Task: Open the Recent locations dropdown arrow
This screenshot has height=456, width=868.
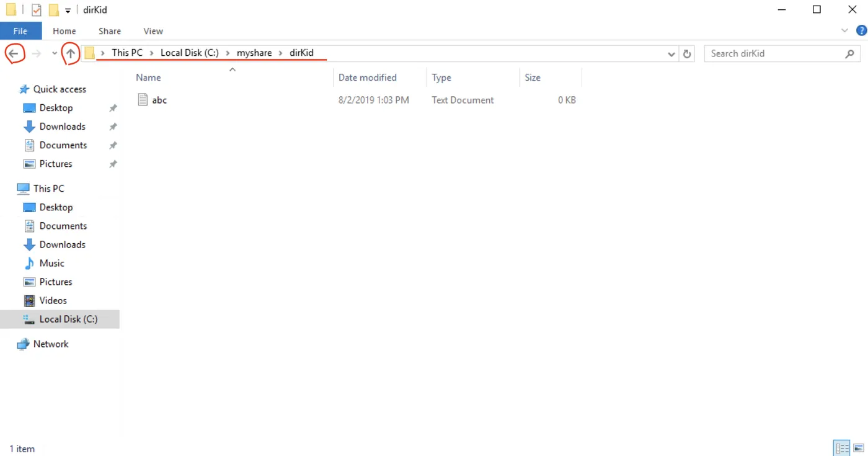Action: pyautogui.click(x=55, y=54)
